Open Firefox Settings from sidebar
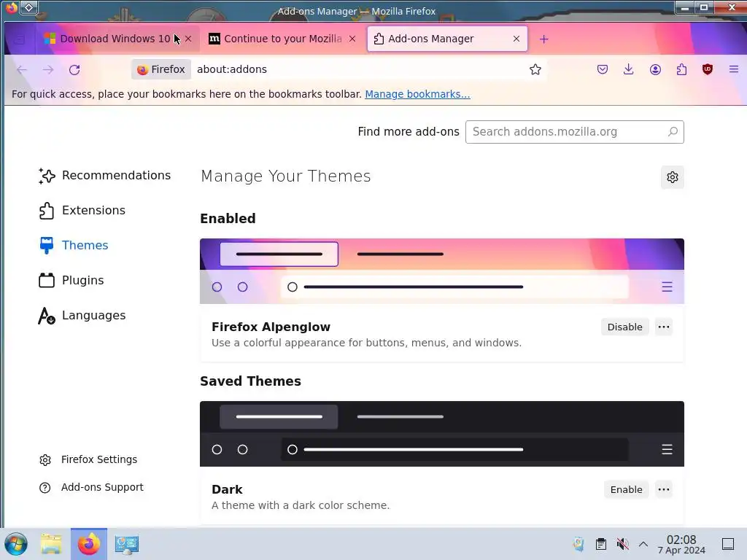The height and width of the screenshot is (560, 747). coord(88,459)
